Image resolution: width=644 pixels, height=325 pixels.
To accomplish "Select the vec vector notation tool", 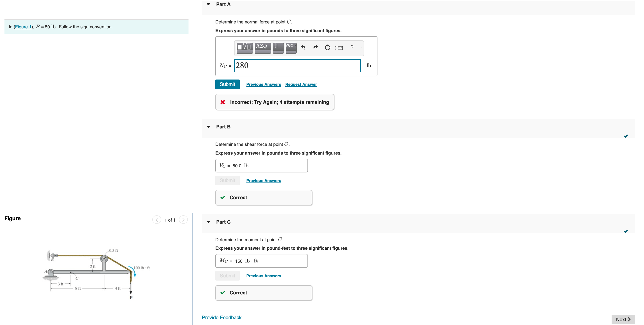I will 291,47.
